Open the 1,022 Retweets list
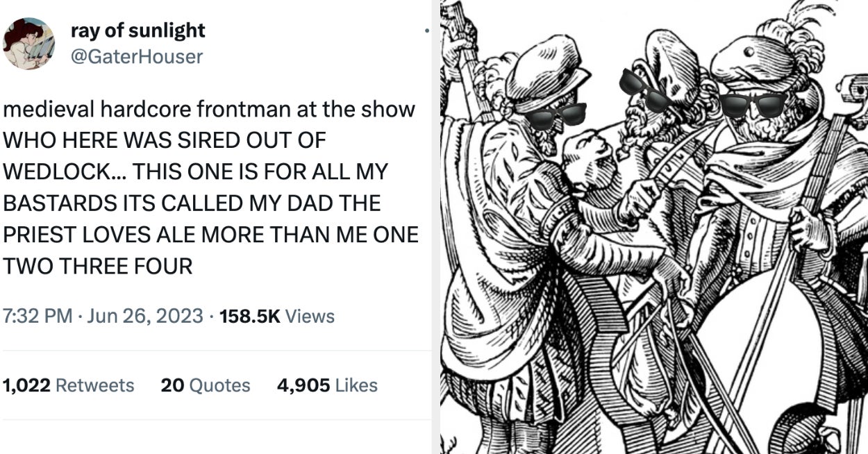 [x=69, y=385]
